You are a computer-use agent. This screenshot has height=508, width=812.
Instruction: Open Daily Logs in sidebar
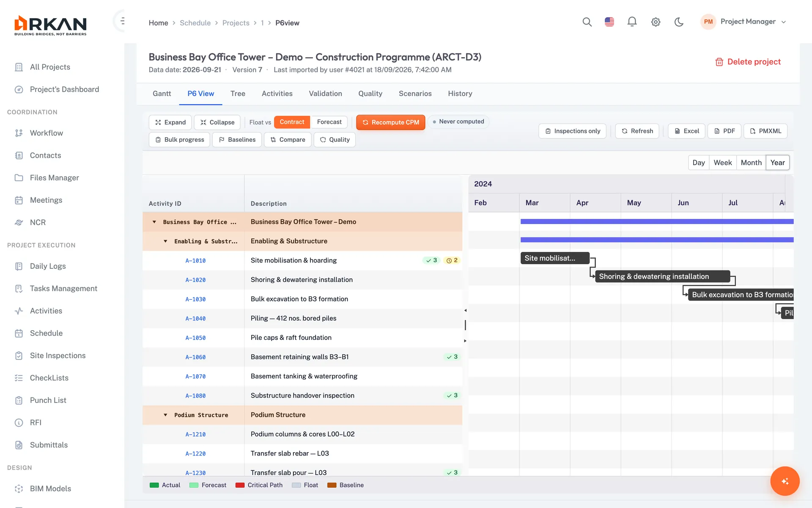(x=48, y=266)
